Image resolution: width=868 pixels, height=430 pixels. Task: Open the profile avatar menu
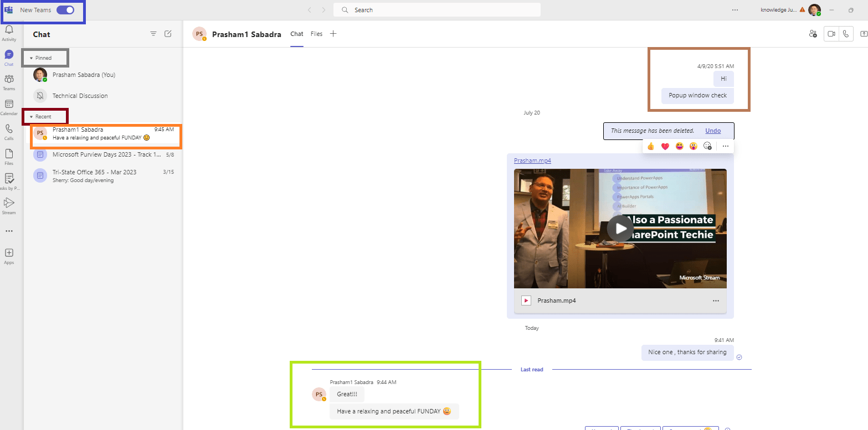(x=814, y=10)
